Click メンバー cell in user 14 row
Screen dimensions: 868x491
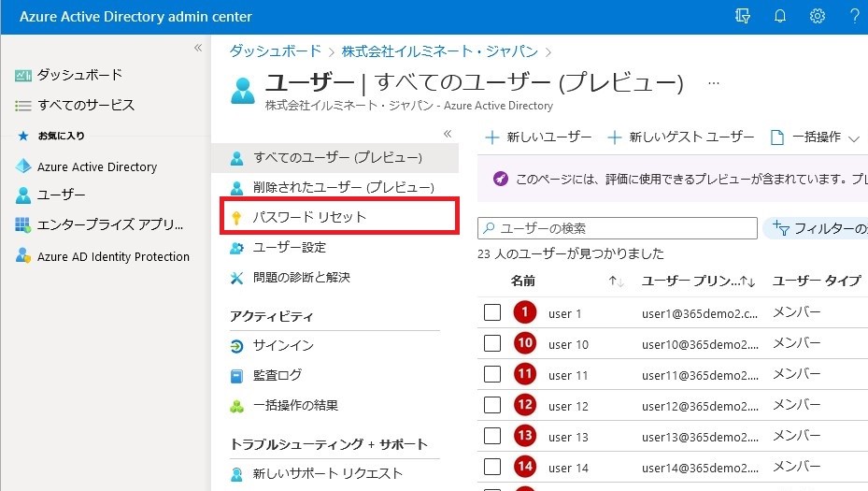797,467
